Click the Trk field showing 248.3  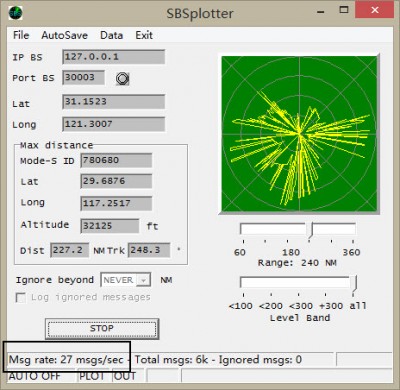coord(149,250)
